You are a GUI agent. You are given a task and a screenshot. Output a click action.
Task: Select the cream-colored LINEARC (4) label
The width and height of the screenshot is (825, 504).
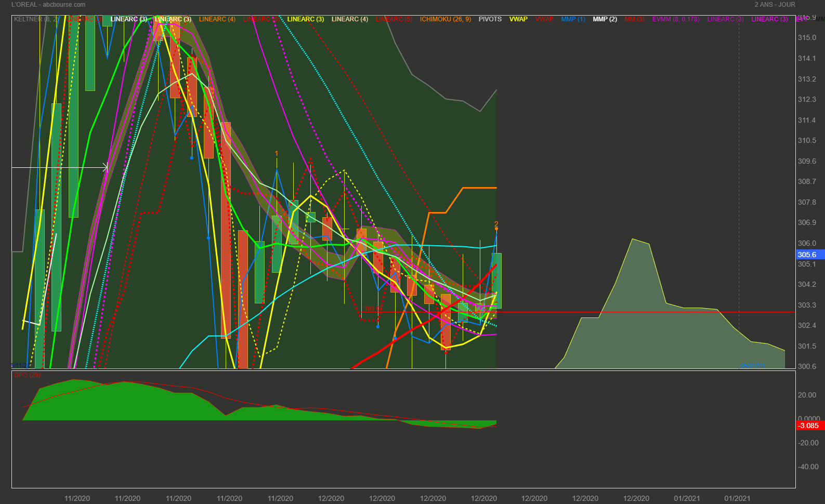[349, 19]
